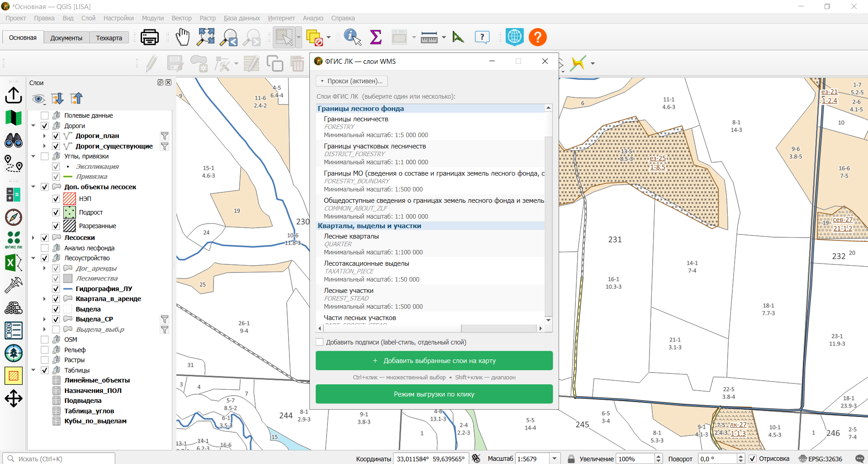Enable the Анализ лесфонда group
The width and height of the screenshot is (868, 464).
[x=45, y=248]
